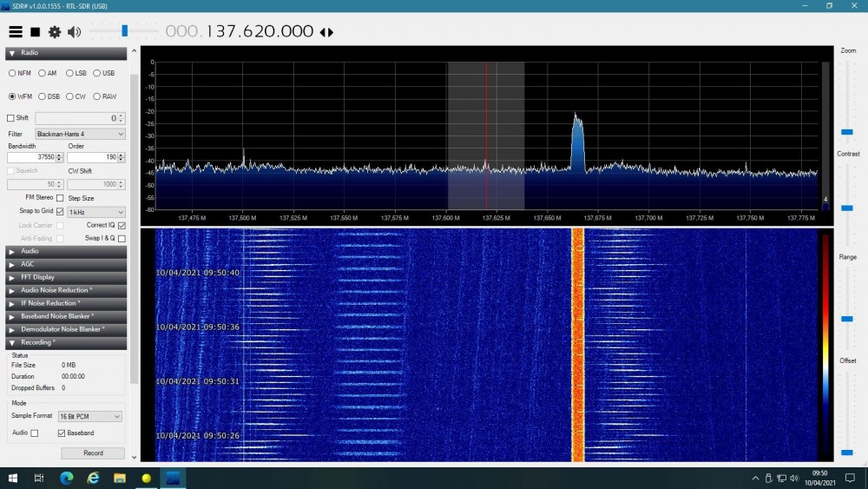The image size is (868, 489).
Task: Expand the FFT Display section
Action: click(x=66, y=277)
